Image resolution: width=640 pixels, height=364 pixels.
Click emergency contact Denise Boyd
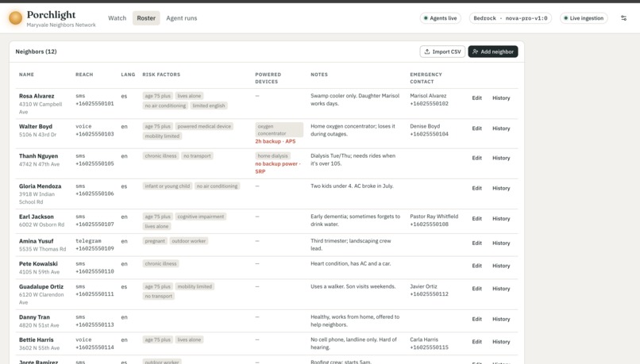pyautogui.click(x=429, y=130)
